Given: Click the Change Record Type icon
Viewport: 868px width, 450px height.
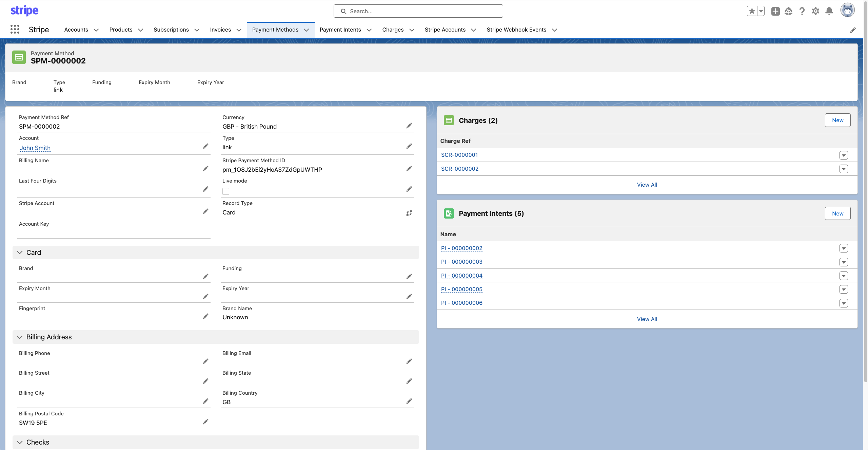Looking at the screenshot, I should coord(409,213).
